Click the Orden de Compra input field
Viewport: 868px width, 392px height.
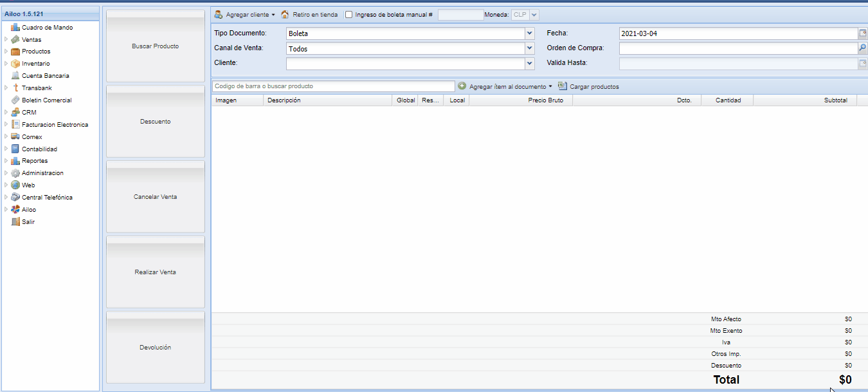pyautogui.click(x=738, y=48)
